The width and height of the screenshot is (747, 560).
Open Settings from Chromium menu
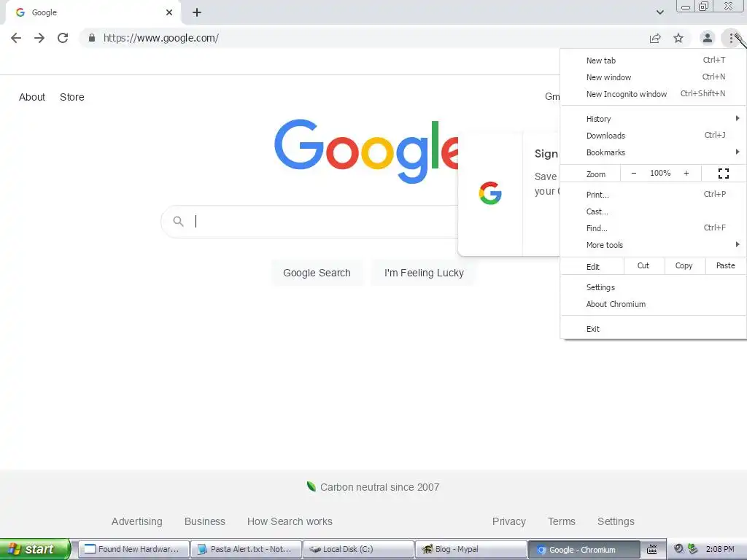coord(653,287)
